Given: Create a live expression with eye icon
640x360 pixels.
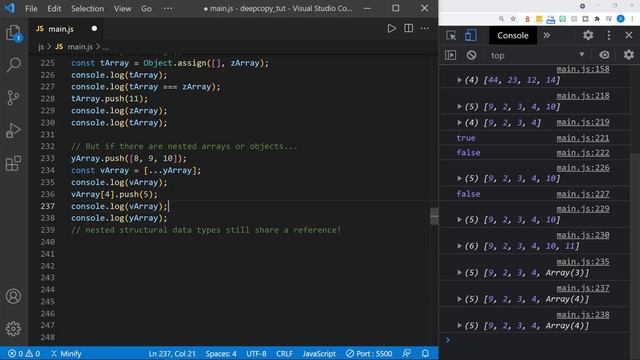Looking at the screenshot, I should pyautogui.click(x=604, y=55).
